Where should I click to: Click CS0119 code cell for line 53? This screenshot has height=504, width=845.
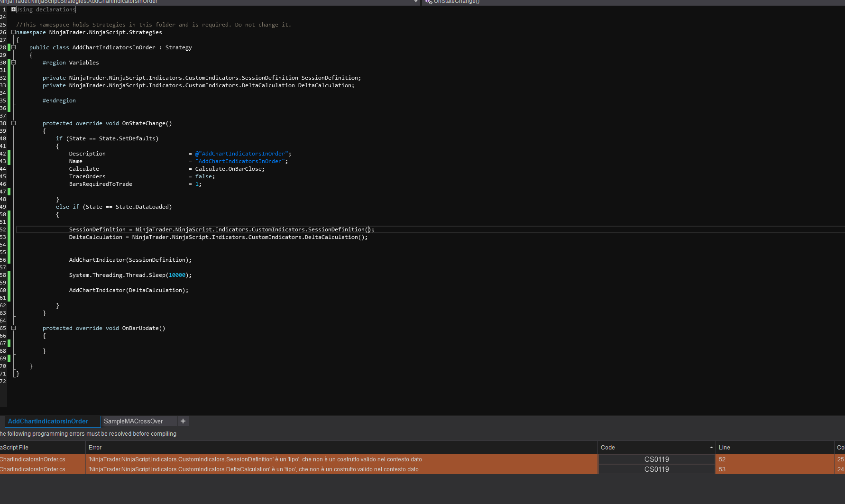point(656,469)
